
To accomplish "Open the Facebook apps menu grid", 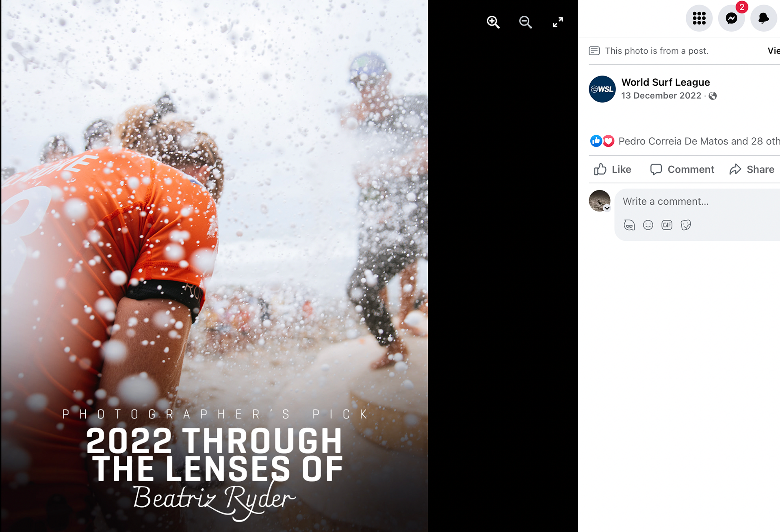I will click(699, 18).
